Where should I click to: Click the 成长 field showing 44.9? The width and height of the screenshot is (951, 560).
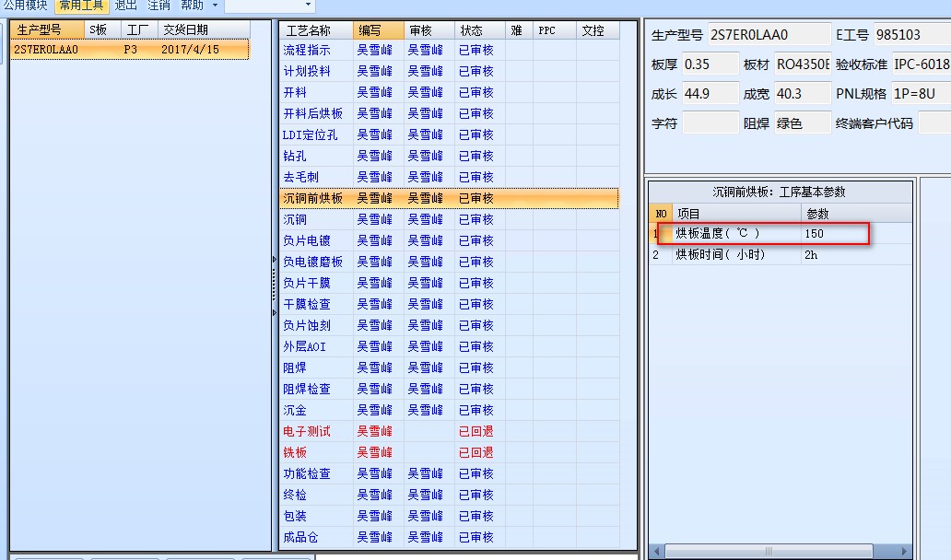[x=710, y=94]
